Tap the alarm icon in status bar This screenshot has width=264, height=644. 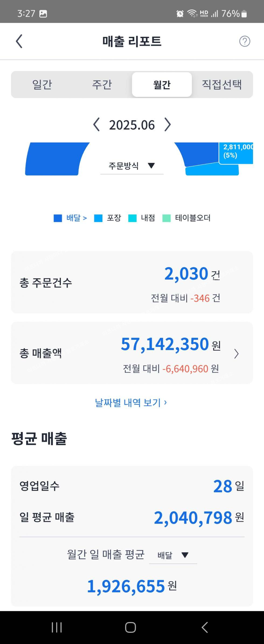[x=180, y=13]
